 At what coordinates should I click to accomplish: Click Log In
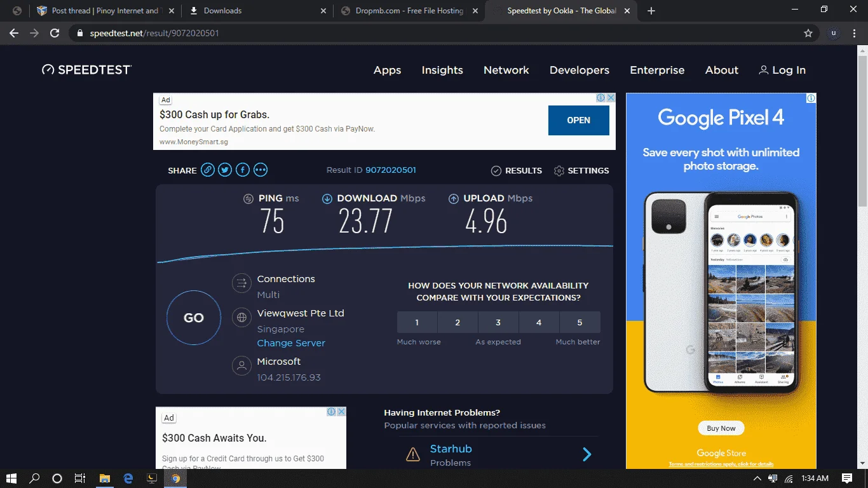click(782, 71)
